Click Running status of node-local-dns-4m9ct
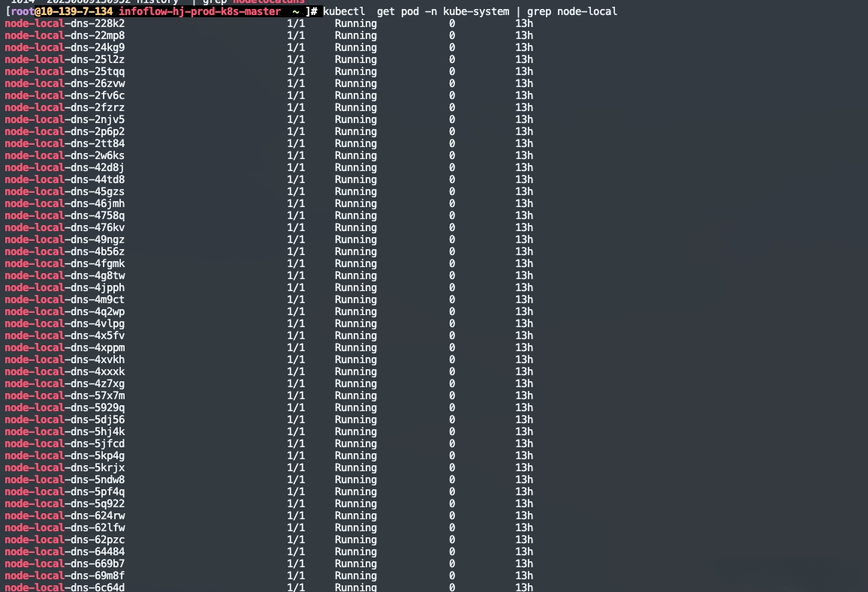This screenshot has height=592, width=868. coord(356,299)
